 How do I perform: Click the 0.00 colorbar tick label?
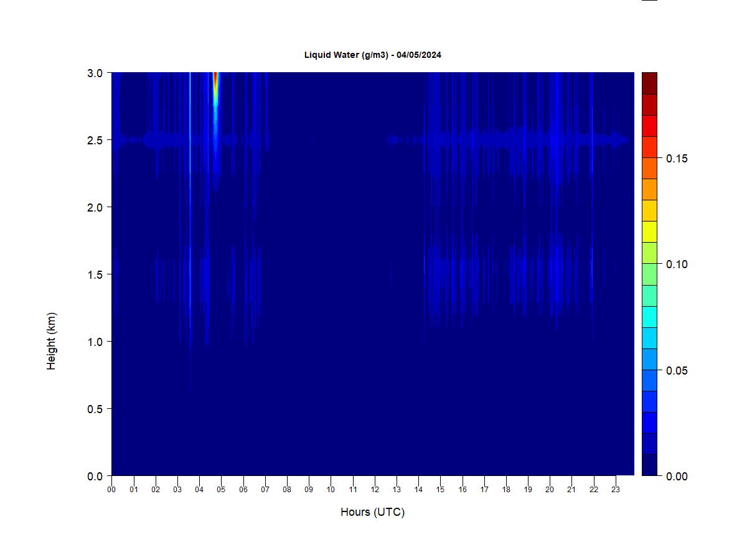tap(677, 477)
